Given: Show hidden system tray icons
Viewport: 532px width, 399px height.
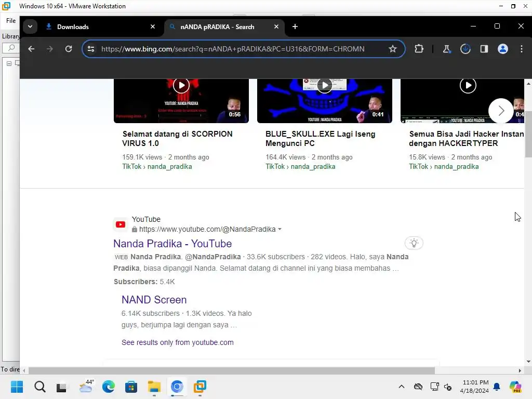Looking at the screenshot, I should pyautogui.click(x=402, y=387).
